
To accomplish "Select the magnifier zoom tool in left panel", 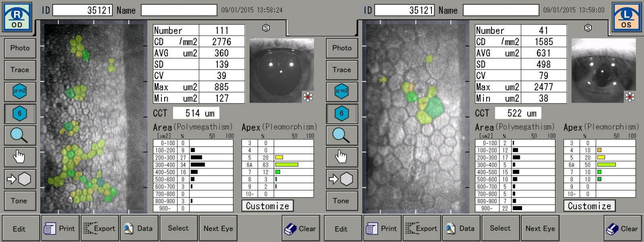I will [20, 135].
